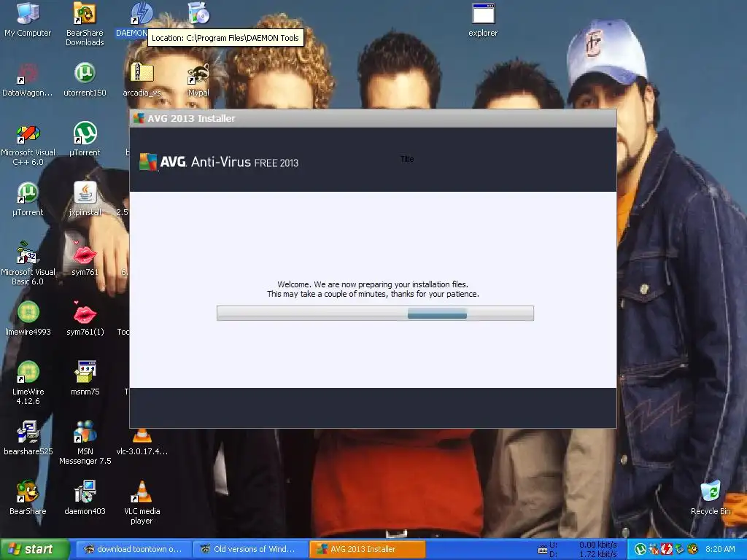
Task: Click the Safely Remove Hardware tray icon
Action: point(679,549)
